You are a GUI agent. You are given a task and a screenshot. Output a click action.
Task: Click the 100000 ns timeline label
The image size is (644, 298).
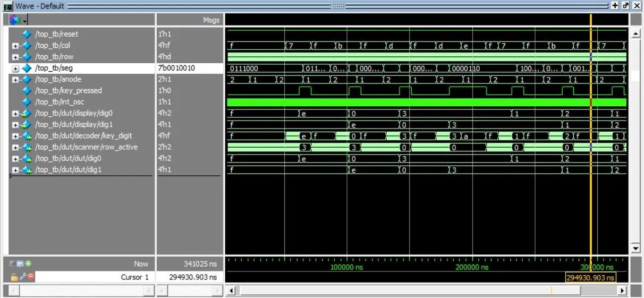pos(346,267)
